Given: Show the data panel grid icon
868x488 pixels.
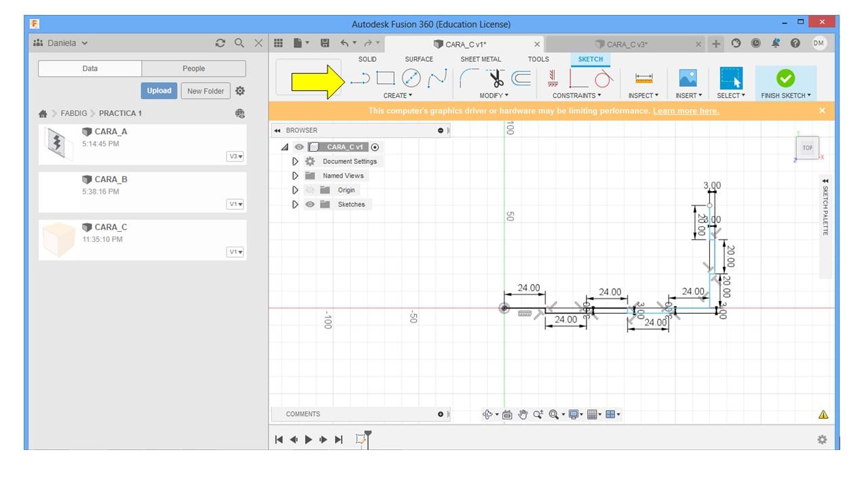Looking at the screenshot, I should coord(278,43).
